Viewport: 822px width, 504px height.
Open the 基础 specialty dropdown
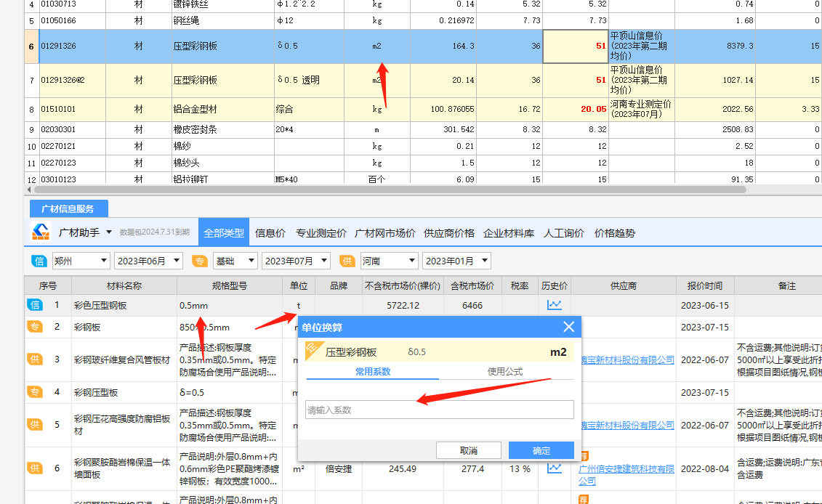pos(235,261)
